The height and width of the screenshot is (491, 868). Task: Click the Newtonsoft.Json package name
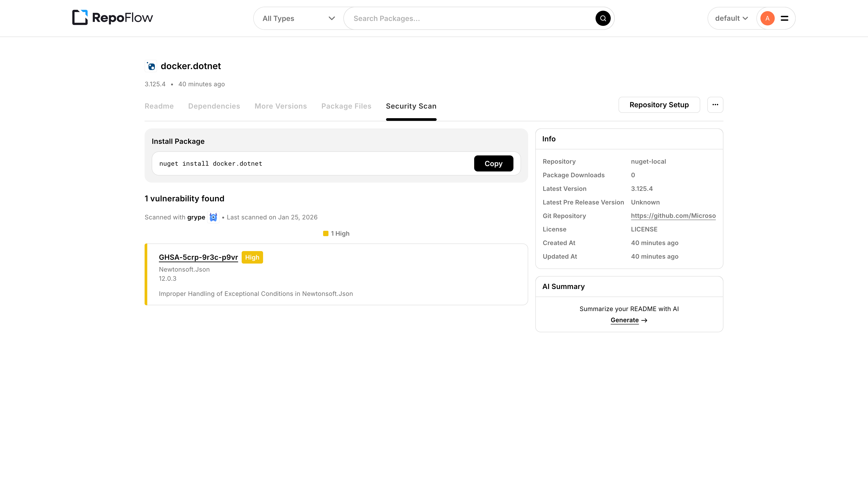coord(184,269)
